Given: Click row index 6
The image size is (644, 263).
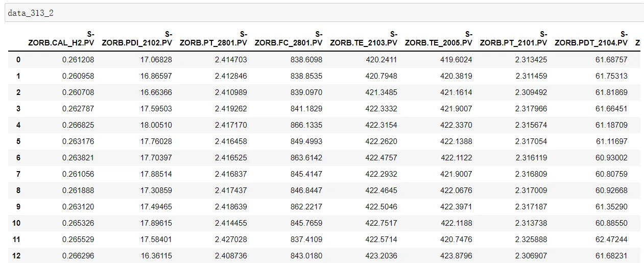Looking at the screenshot, I should click(x=18, y=158).
